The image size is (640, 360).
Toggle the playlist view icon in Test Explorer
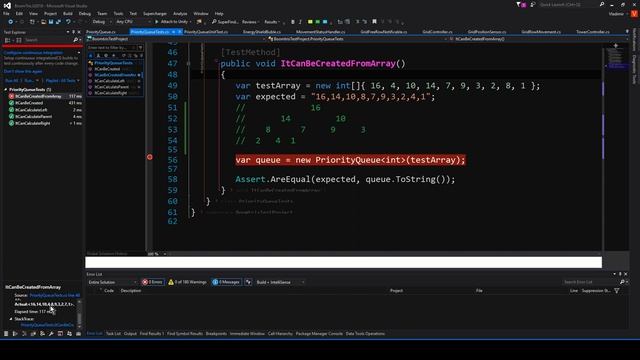(x=19, y=40)
